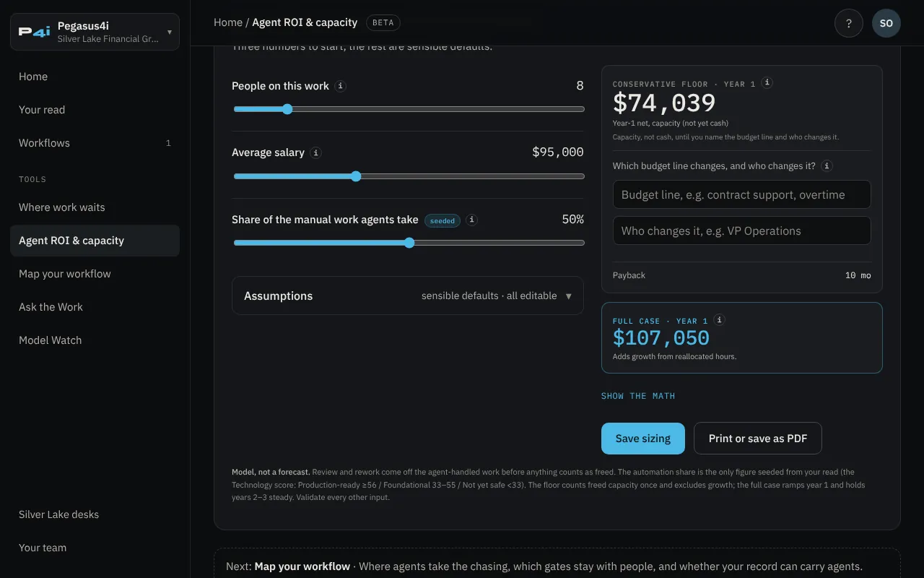The width and height of the screenshot is (924, 578).
Task: Open Map your workflow in sidebar
Action: click(95, 274)
